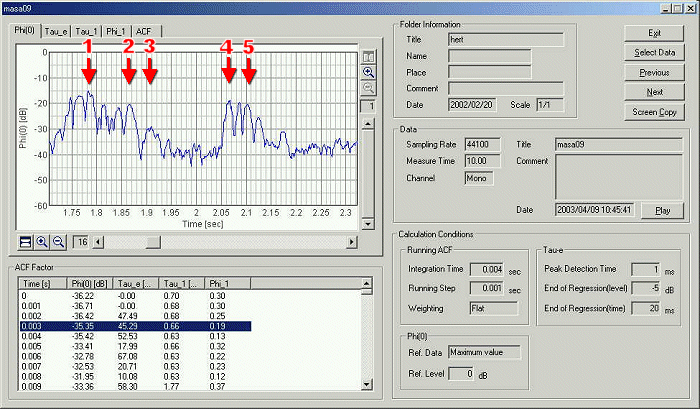Go to the Next data item

click(x=654, y=92)
